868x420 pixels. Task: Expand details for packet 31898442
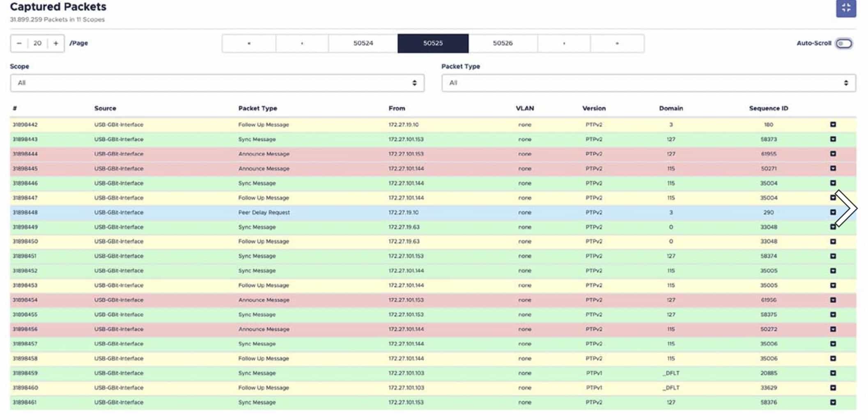pyautogui.click(x=833, y=125)
